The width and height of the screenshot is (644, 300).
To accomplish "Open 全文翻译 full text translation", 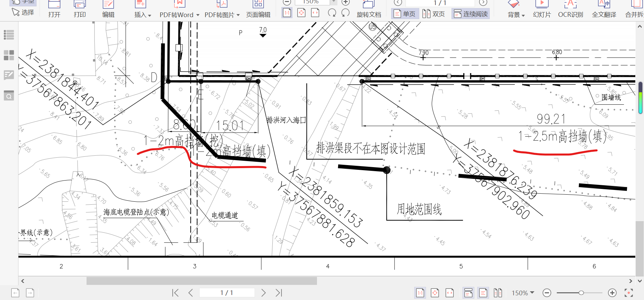I will 604,9.
